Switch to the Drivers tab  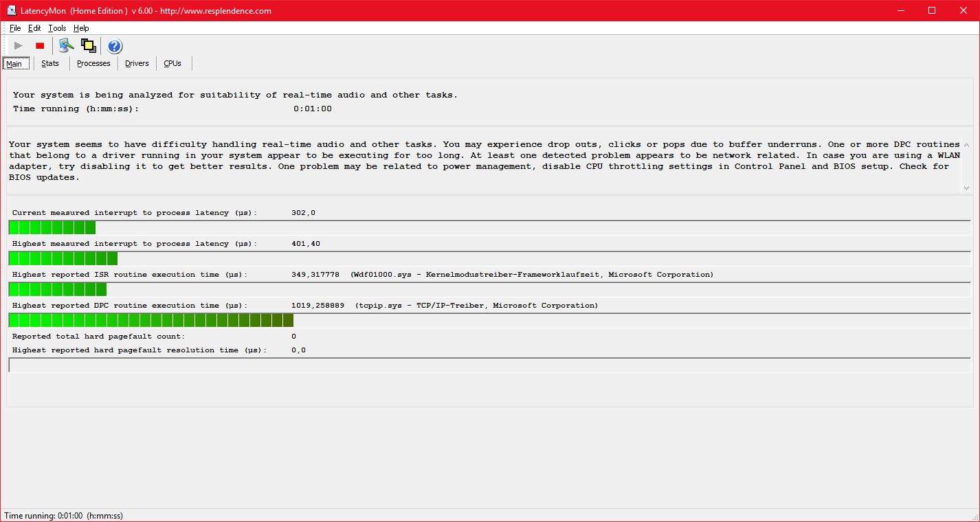click(137, 64)
